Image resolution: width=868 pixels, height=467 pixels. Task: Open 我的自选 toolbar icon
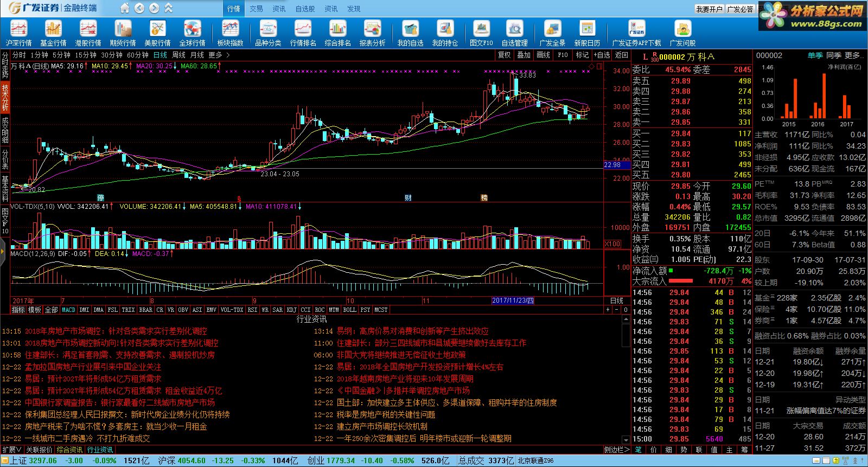pos(410,34)
